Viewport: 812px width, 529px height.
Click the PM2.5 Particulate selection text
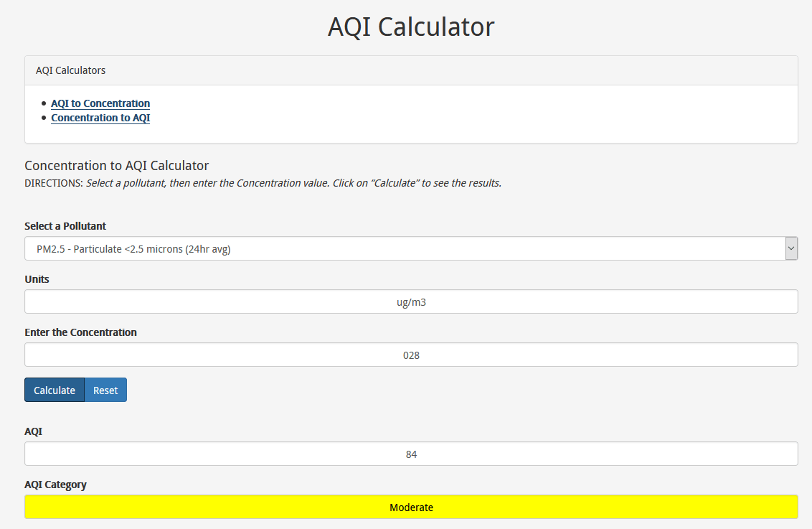coord(133,249)
